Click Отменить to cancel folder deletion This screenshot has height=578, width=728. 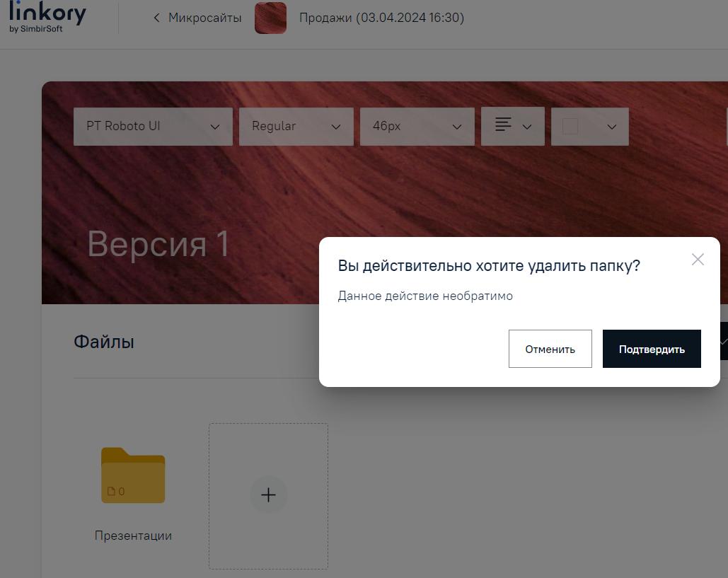[550, 348]
